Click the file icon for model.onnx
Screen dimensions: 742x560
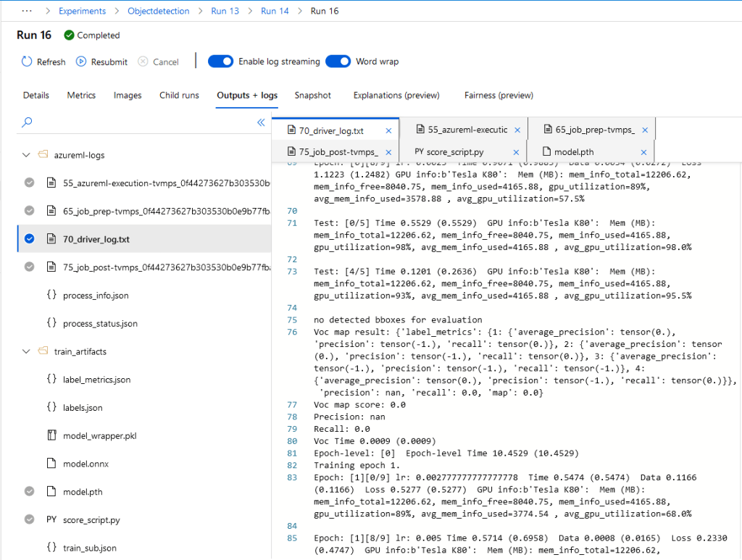click(51, 463)
